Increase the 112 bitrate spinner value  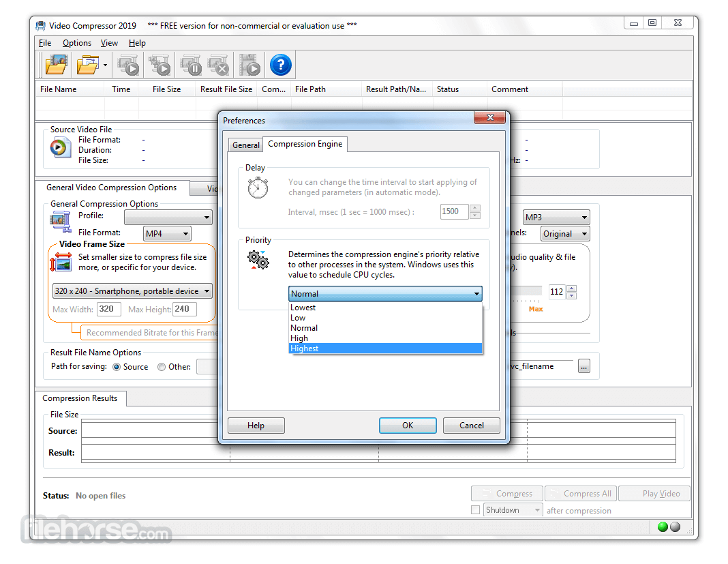[571, 288]
